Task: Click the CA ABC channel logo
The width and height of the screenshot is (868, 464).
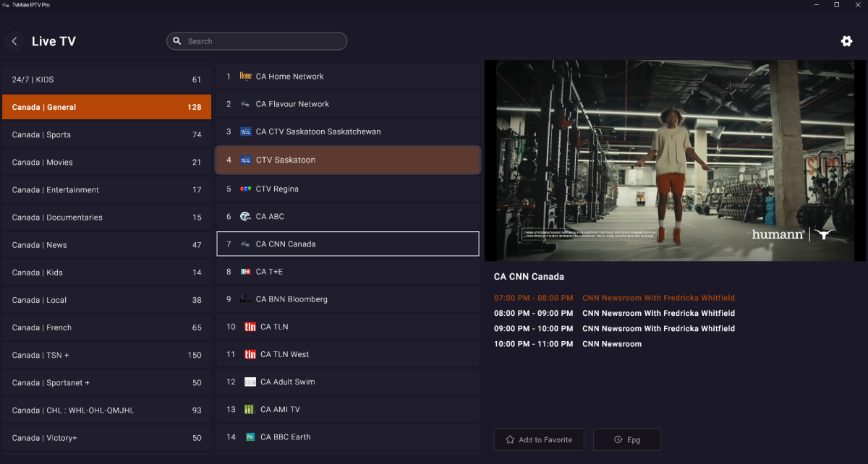Action: pos(245,217)
